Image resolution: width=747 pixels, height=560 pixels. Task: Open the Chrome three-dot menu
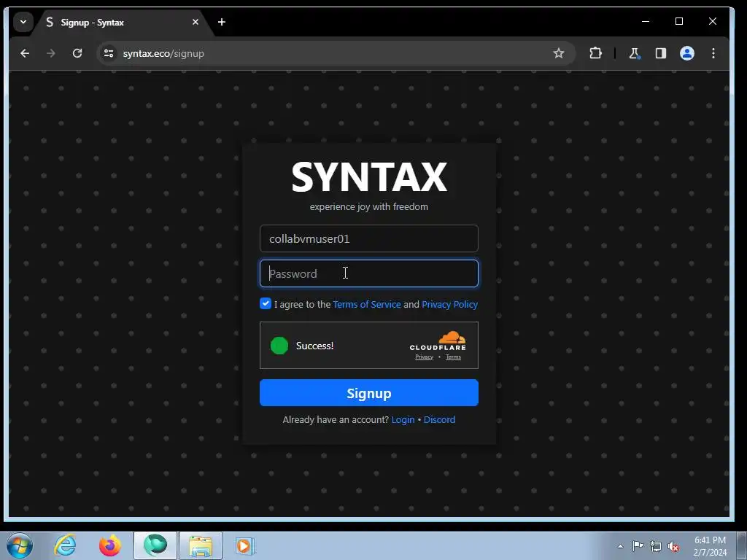pyautogui.click(x=713, y=53)
